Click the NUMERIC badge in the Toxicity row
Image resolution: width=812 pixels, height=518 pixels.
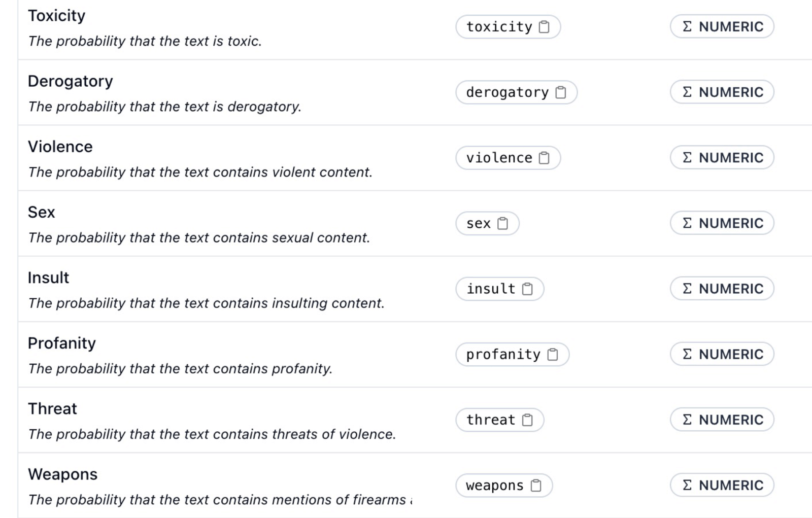(722, 26)
